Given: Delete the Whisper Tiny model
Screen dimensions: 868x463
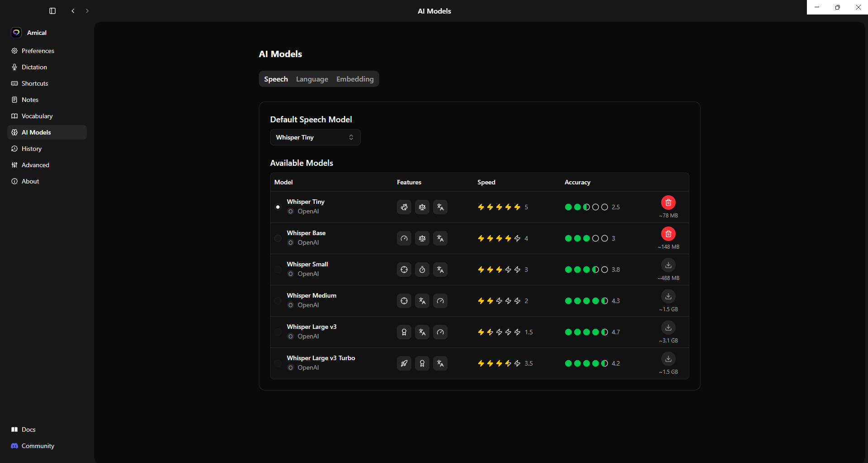Looking at the screenshot, I should [x=668, y=203].
